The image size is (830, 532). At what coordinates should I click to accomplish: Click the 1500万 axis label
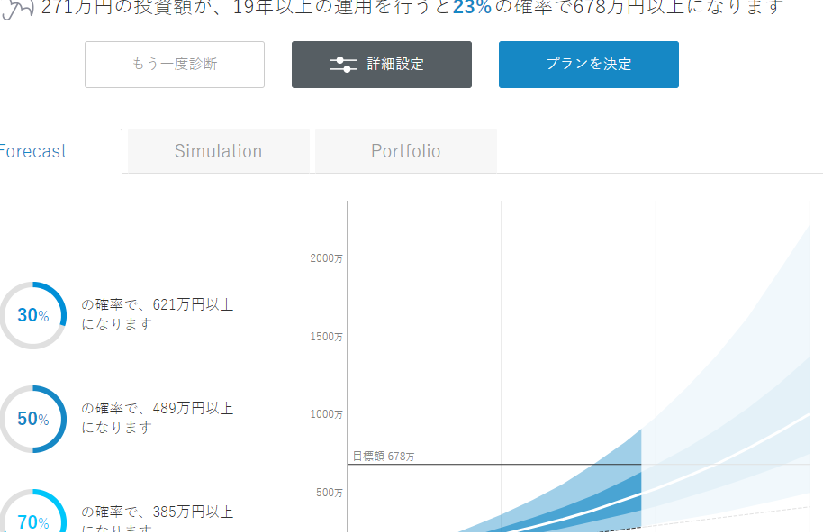326,337
